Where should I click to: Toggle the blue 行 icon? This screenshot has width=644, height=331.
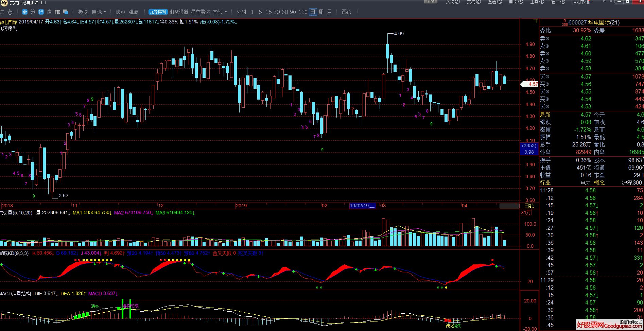[41, 12]
